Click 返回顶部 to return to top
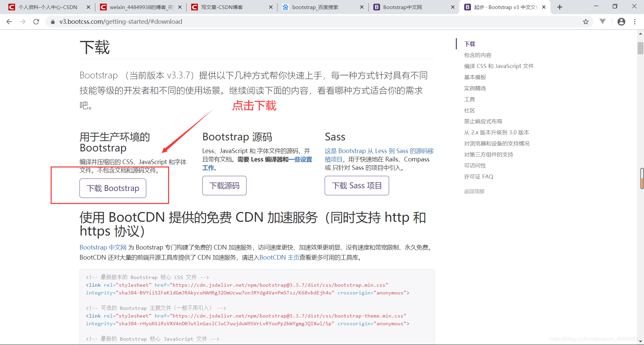Screen dimensions: 644x345 [x=474, y=191]
